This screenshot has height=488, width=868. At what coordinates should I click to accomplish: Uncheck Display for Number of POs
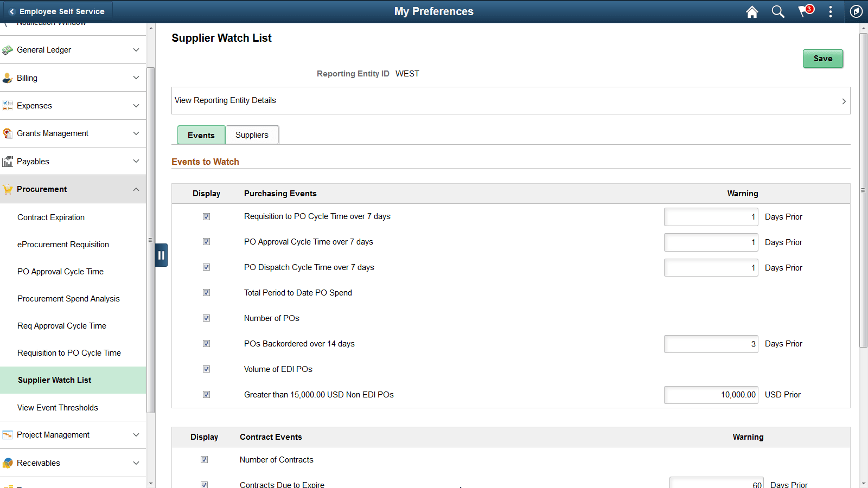[206, 318]
